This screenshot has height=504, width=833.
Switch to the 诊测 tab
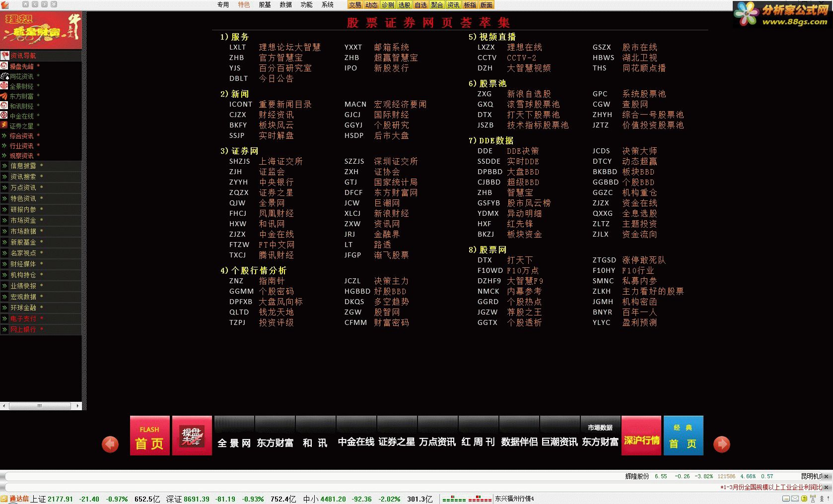pos(388,5)
